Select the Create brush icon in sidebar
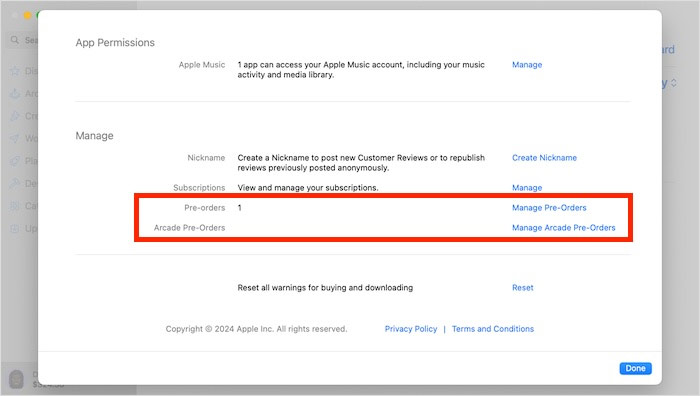700x396 pixels. click(x=15, y=116)
